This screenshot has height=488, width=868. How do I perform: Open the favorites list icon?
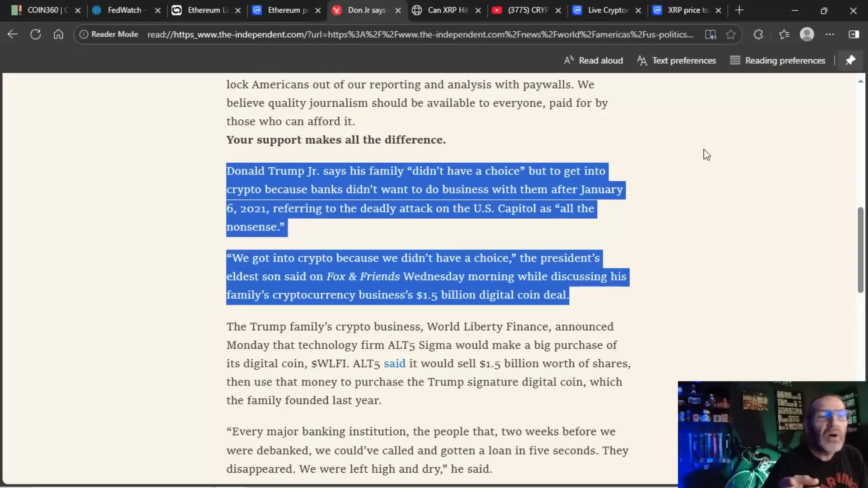pos(784,34)
